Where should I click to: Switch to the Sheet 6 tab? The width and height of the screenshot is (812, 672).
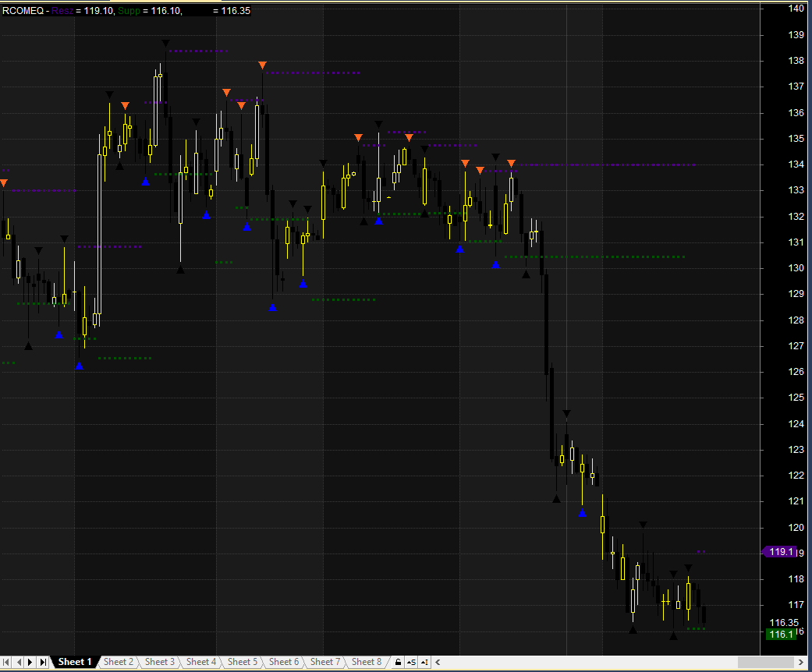[x=284, y=662]
